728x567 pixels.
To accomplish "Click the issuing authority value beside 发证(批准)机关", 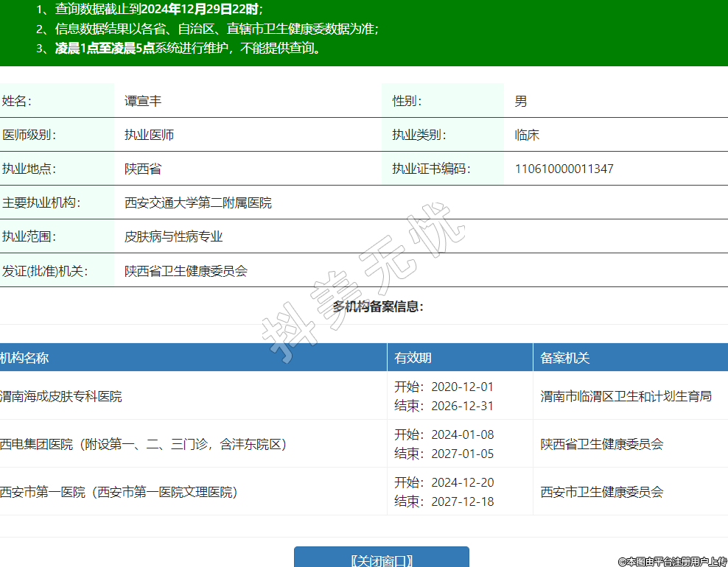I will point(186,270).
